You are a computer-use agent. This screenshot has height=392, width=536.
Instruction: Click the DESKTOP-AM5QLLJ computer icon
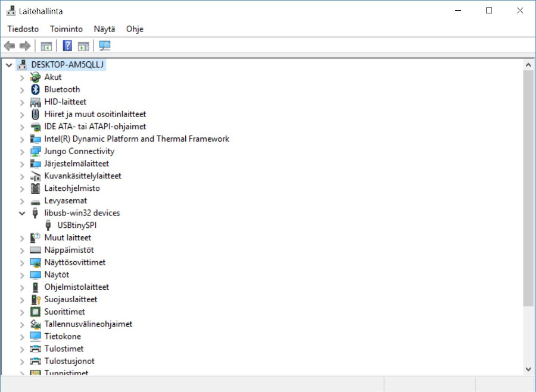[x=21, y=64]
